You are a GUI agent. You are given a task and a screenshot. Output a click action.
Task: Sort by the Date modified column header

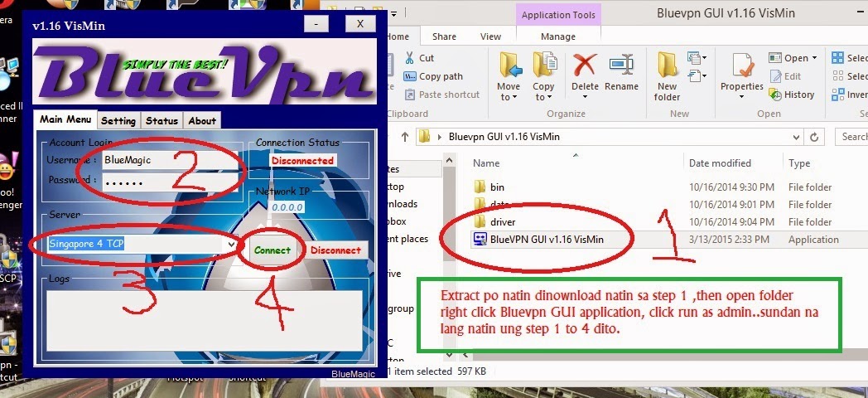point(720,163)
